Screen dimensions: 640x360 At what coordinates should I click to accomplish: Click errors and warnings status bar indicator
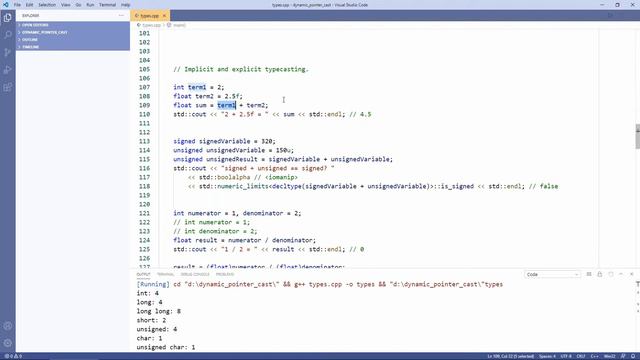point(13,356)
